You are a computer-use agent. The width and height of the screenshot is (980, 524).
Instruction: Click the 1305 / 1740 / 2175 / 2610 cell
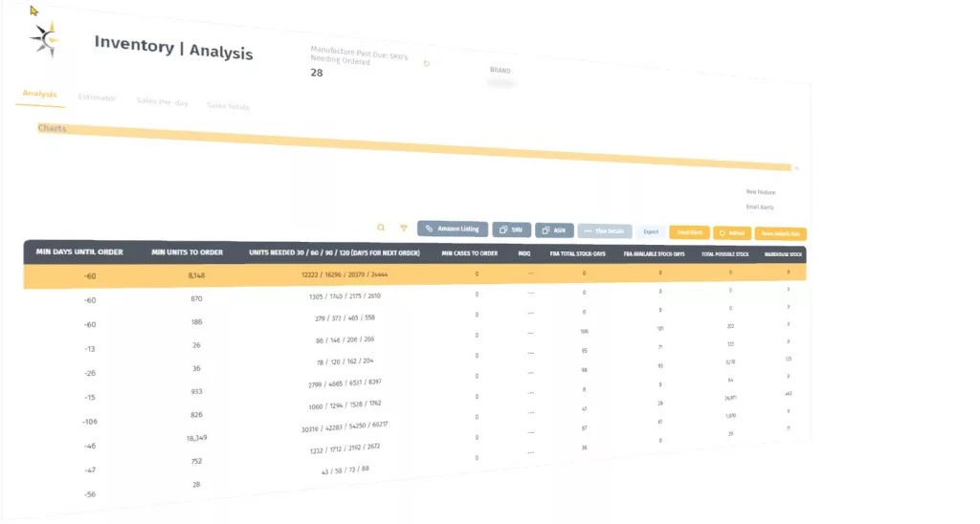coord(345,296)
